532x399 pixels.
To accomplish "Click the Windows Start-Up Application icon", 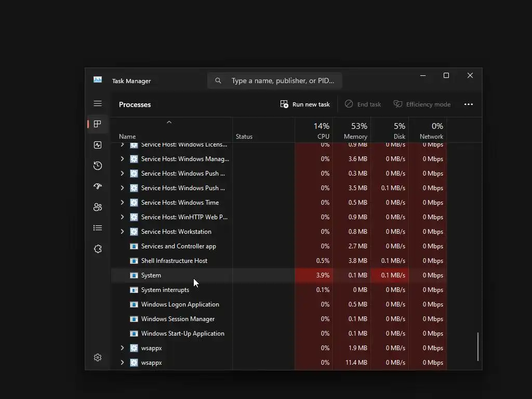I will pyautogui.click(x=134, y=334).
